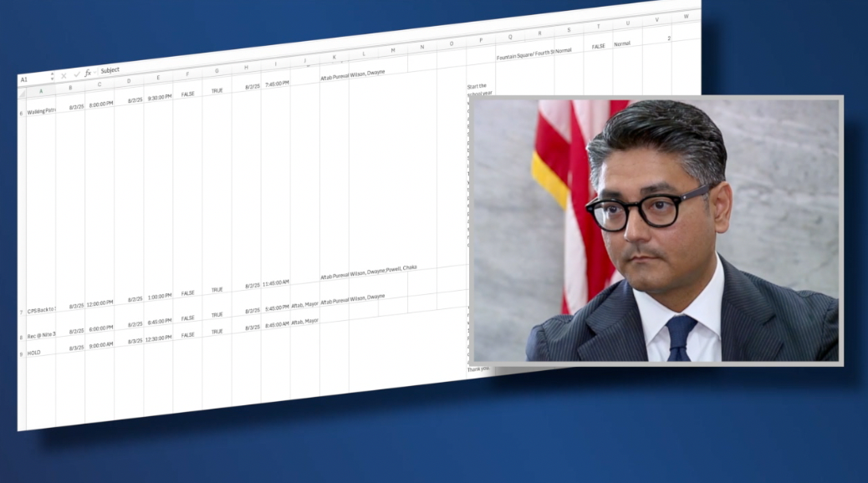868x483 pixels.
Task: Click the cancel X in formula bar
Action: click(64, 76)
